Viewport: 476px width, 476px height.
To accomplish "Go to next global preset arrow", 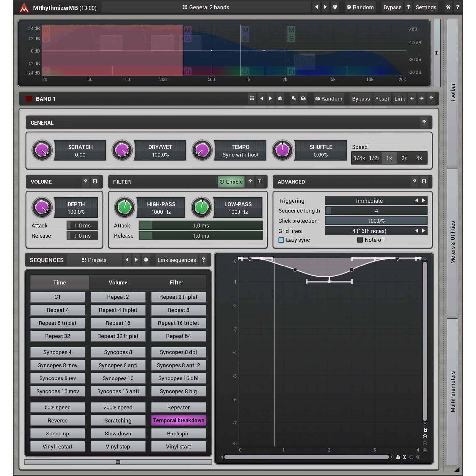I will pyautogui.click(x=325, y=7).
